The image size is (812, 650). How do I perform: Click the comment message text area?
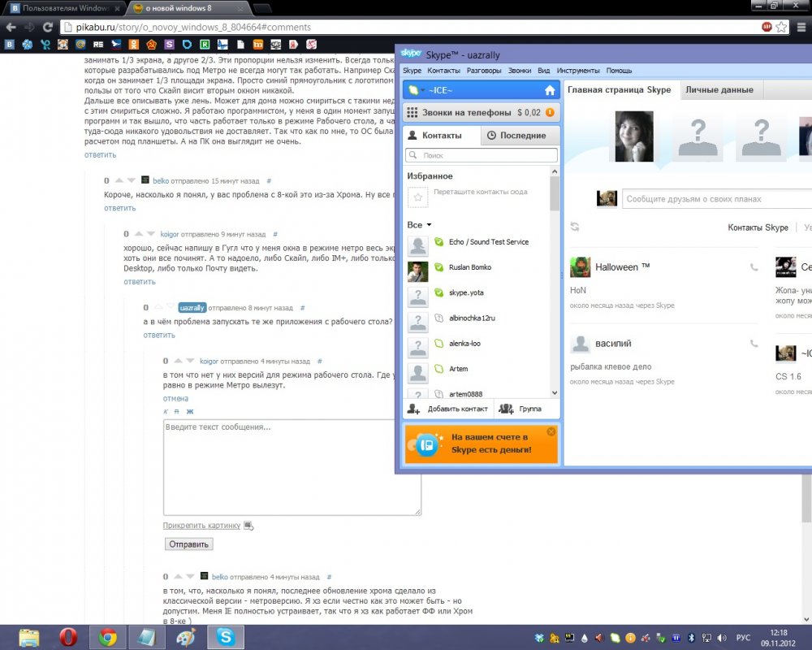(x=292, y=467)
